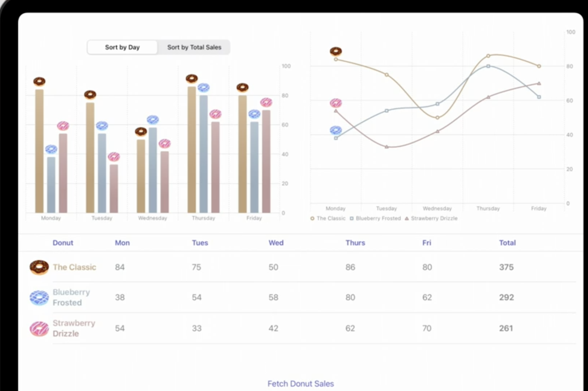
Task: Click pink donut atop Friday bar
Action: pos(266,102)
